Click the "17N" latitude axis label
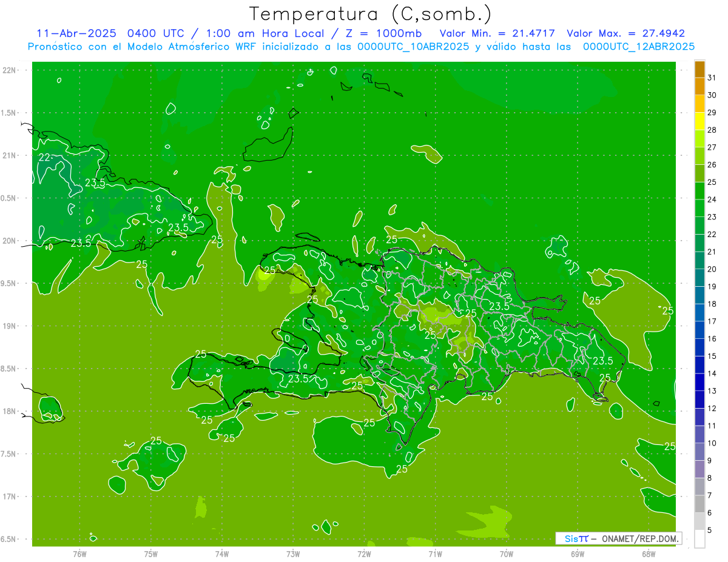Screen dimensions: 728x562 [9, 497]
